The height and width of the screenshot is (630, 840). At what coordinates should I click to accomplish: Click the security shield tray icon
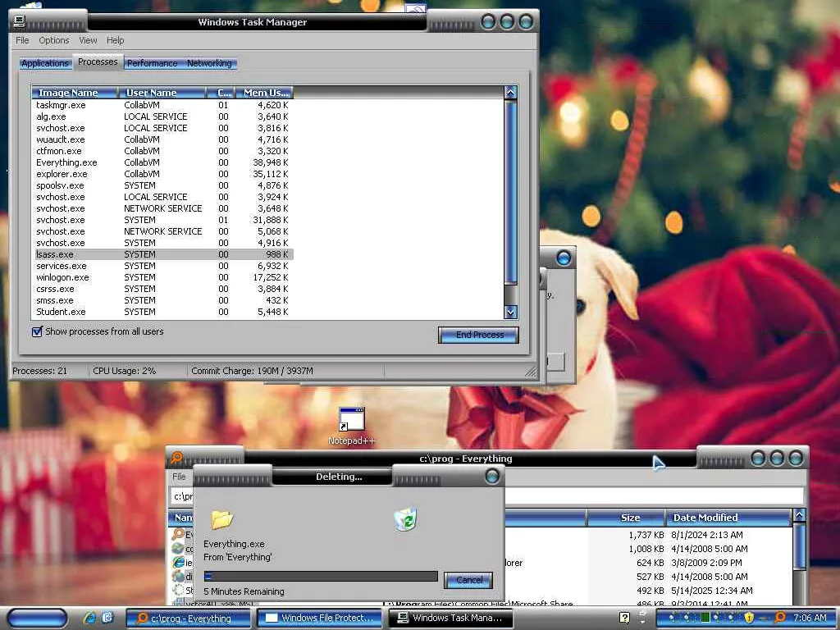[749, 618]
